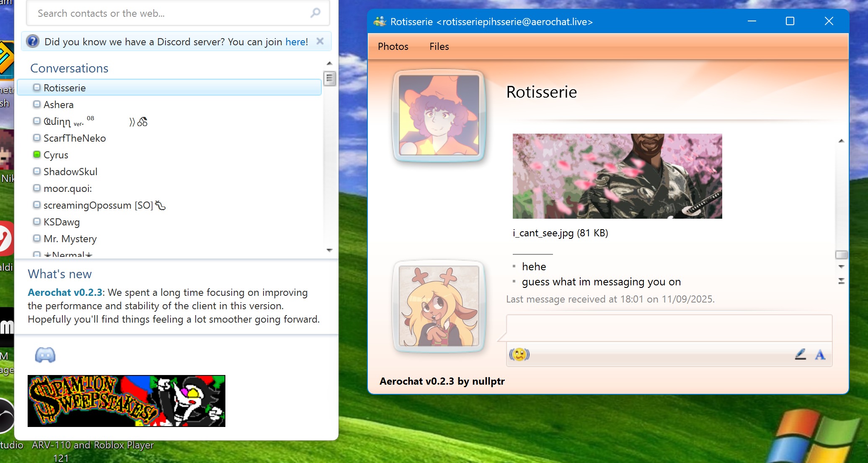
Task: Open conversation with KSDawg
Action: tap(169, 222)
